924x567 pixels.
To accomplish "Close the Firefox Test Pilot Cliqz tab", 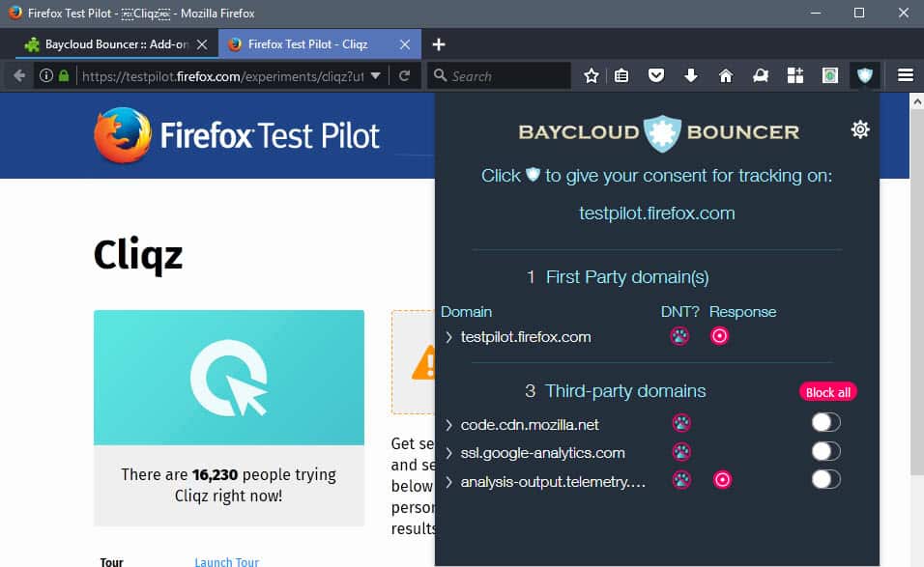I will (405, 44).
